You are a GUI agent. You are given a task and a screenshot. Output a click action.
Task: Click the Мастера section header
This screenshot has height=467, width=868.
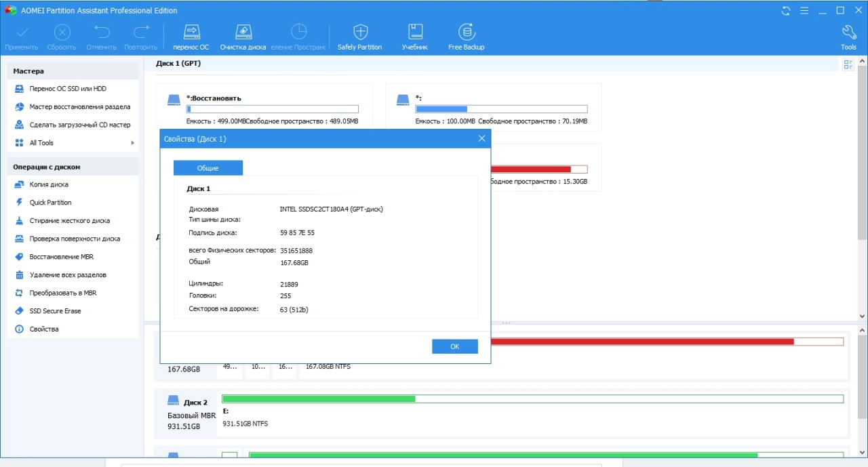73,71
